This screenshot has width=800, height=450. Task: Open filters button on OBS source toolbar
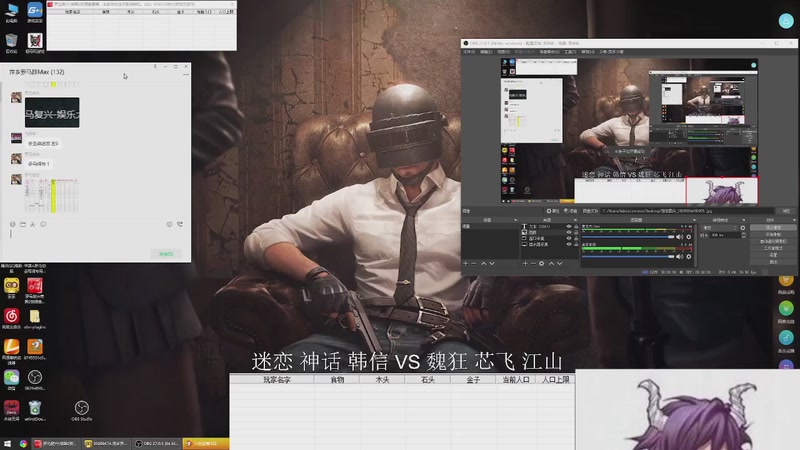pos(569,211)
